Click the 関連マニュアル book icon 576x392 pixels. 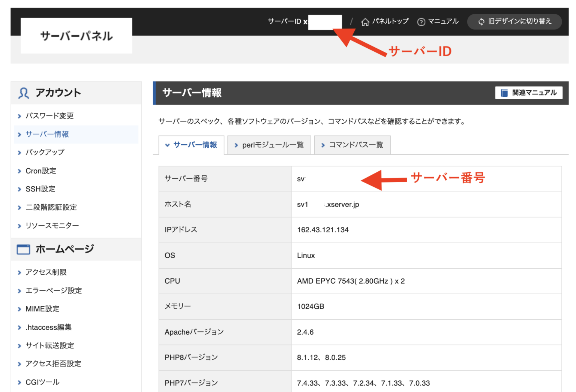[x=504, y=93]
